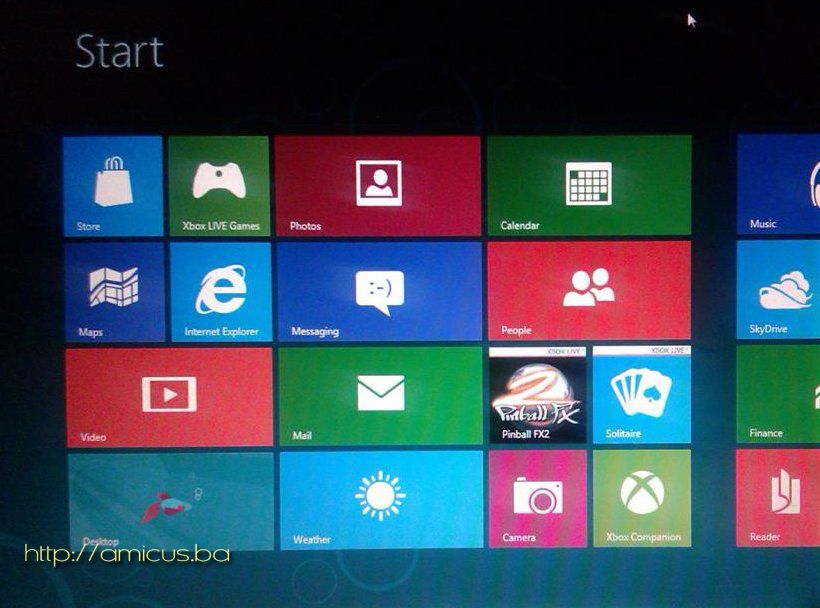Viewport: 820px width, 608px height.
Task: Start the Solitaire game tile
Action: point(642,395)
